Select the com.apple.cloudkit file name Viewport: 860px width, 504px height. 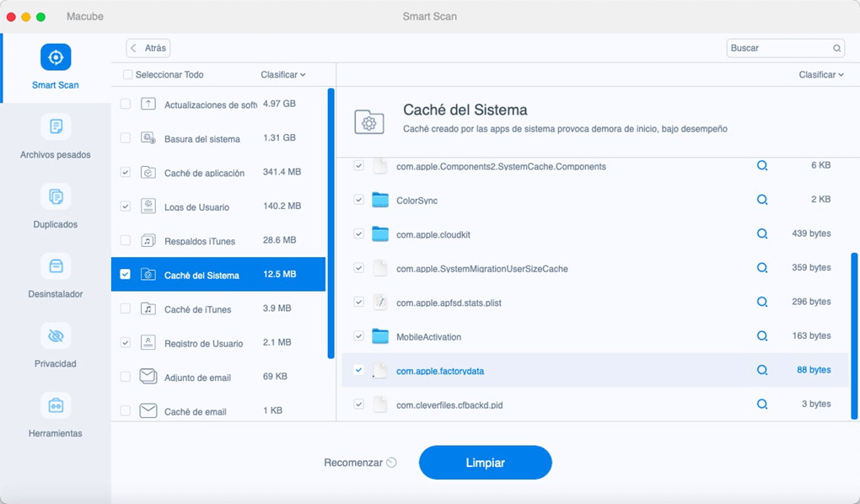[x=433, y=235]
